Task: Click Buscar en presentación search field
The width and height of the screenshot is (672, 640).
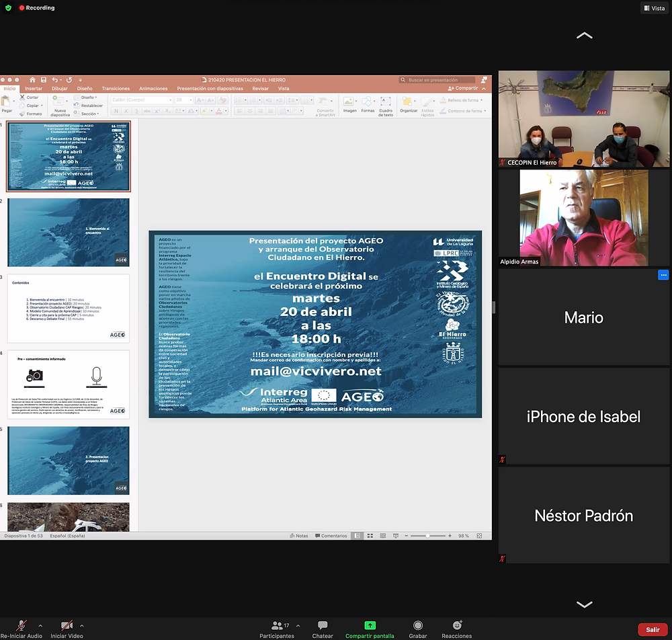Action: pos(437,80)
